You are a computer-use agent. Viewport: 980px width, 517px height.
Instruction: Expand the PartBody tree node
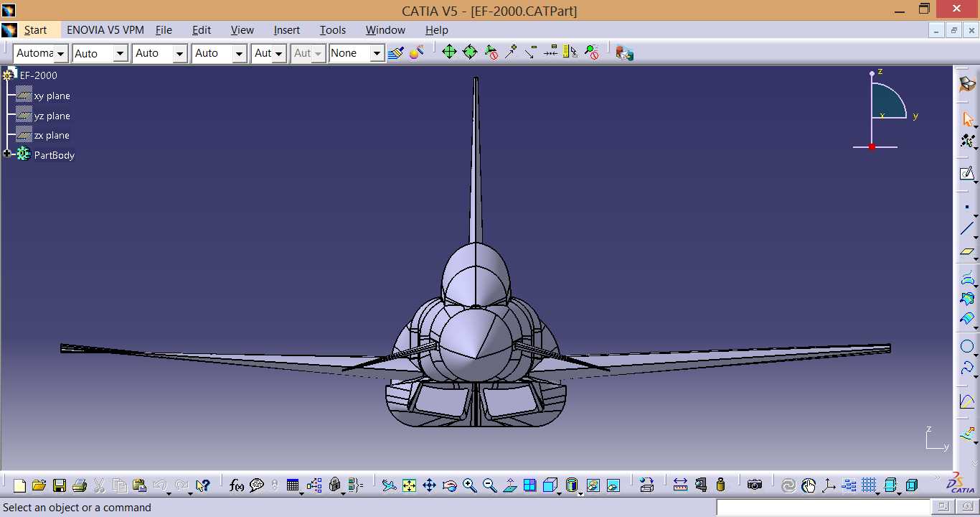click(7, 154)
